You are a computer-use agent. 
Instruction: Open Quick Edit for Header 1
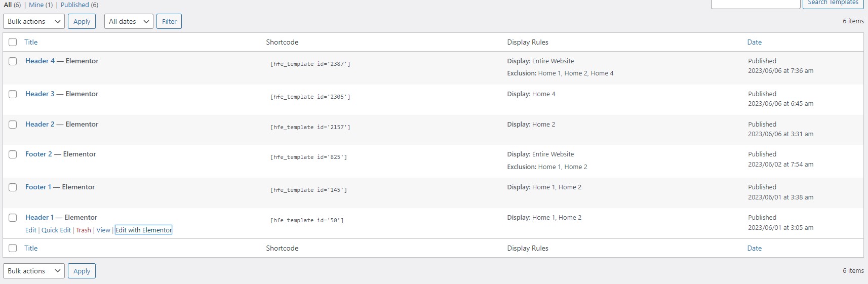pos(56,230)
